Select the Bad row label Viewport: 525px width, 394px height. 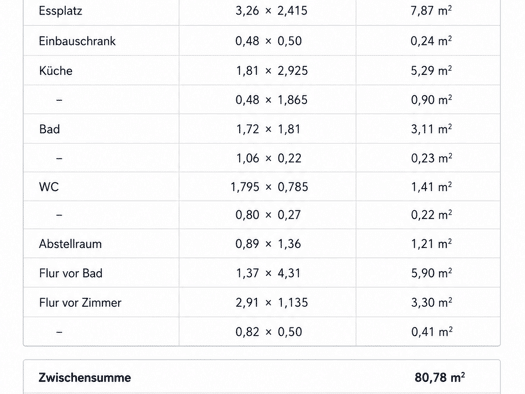50,129
